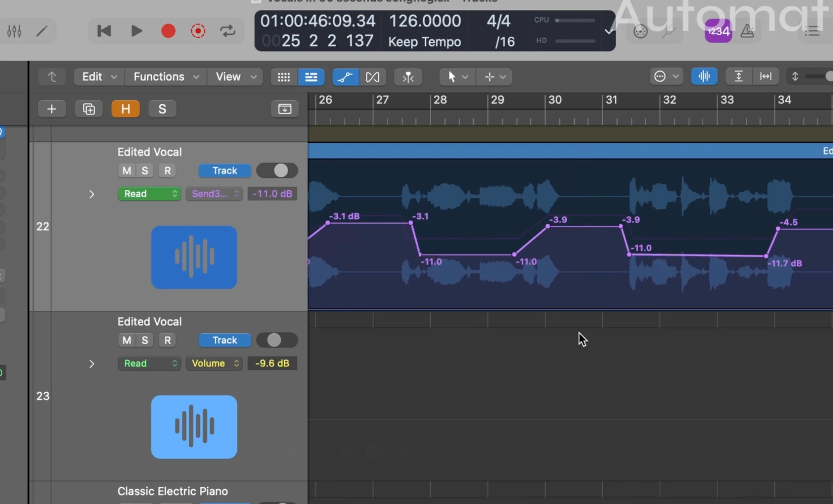This screenshot has height=504, width=833.
Task: Add new track with plus button
Action: click(52, 109)
